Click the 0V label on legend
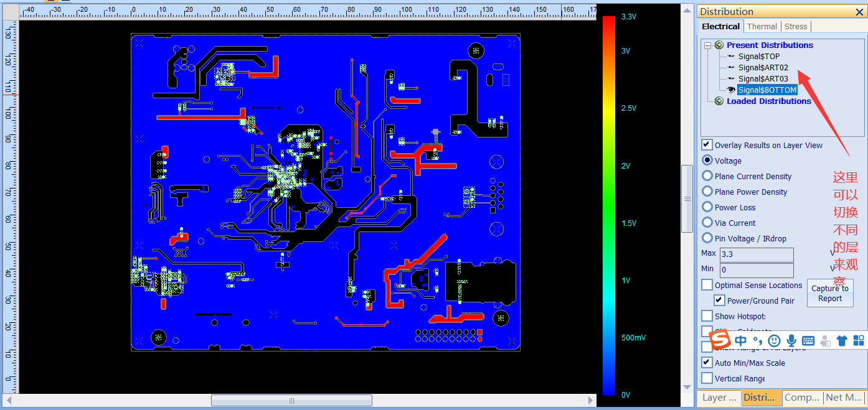 tap(626, 394)
